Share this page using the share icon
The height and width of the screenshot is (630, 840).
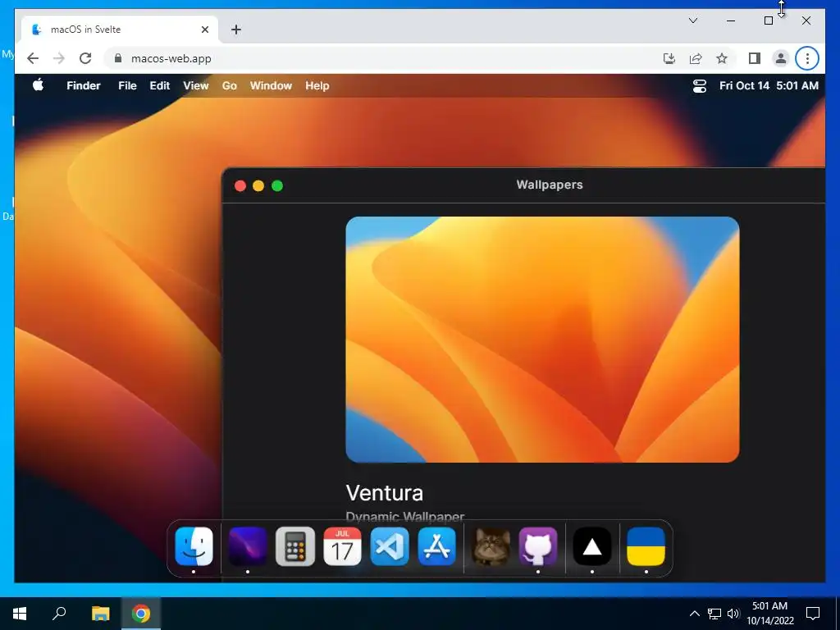(x=696, y=58)
